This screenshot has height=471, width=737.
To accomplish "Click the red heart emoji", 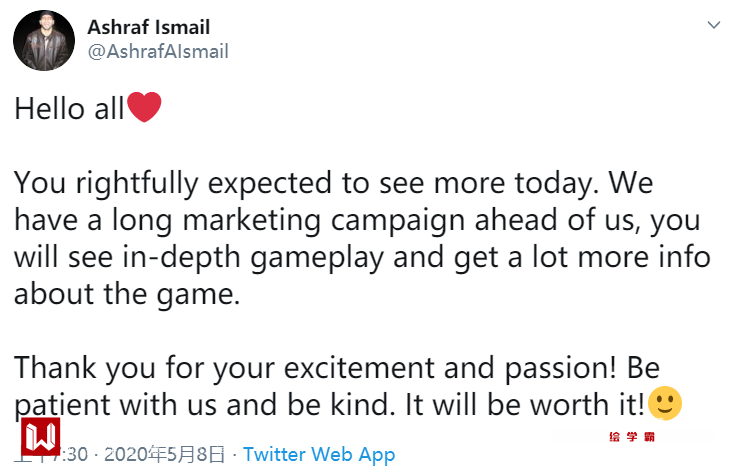I will (x=144, y=108).
